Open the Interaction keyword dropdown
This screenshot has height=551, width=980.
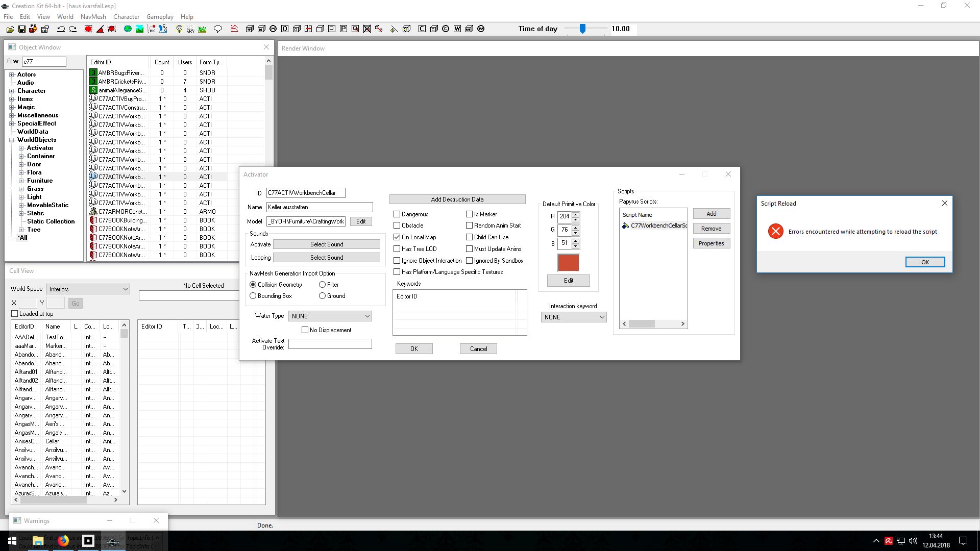click(573, 317)
